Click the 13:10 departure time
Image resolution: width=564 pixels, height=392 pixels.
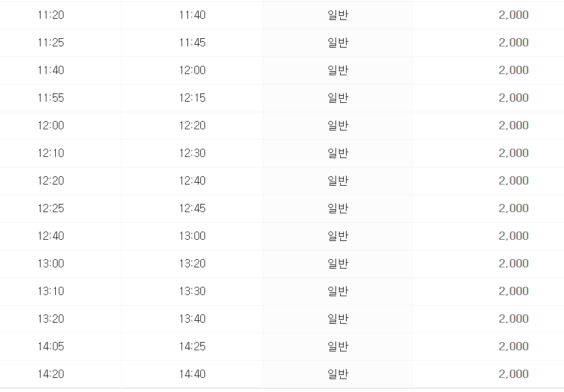(x=51, y=291)
